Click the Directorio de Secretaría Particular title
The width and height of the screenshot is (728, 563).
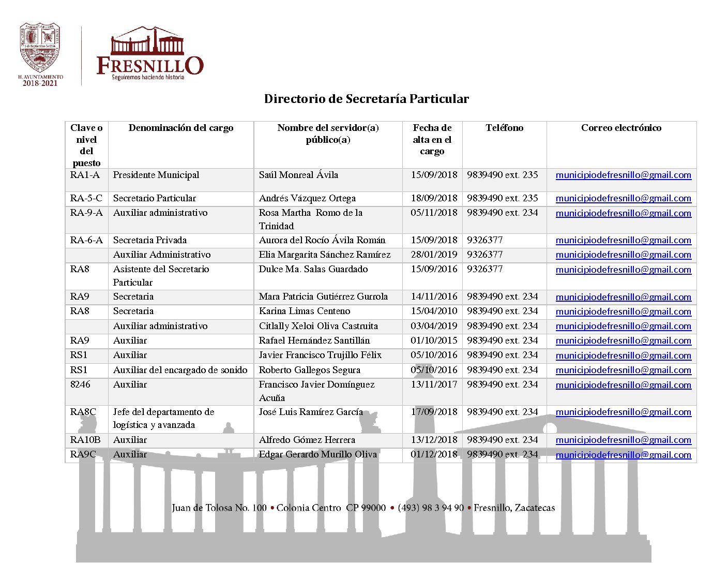pyautogui.click(x=366, y=99)
